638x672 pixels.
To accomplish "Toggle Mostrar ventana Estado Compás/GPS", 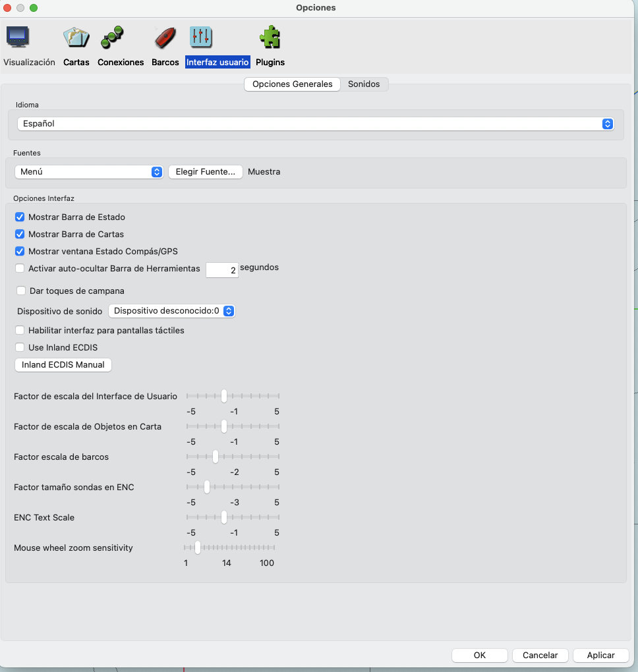I will pos(19,251).
